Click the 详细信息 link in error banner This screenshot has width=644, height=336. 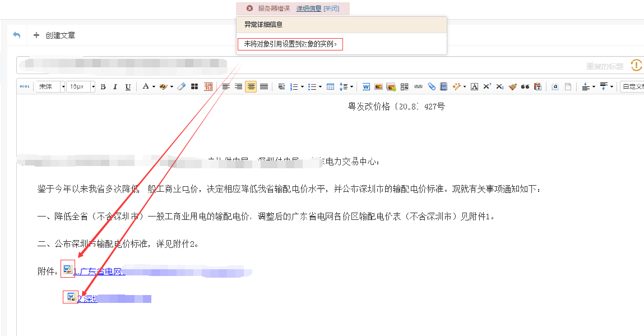[x=309, y=8]
